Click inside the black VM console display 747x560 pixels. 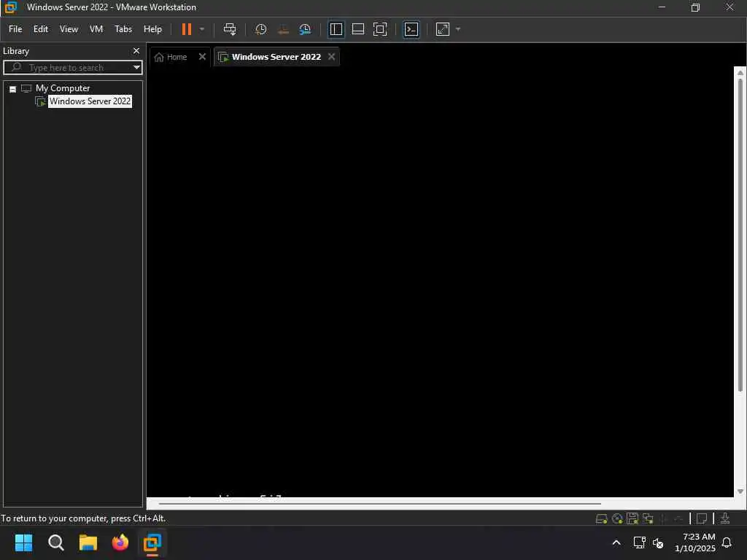tap(440, 281)
